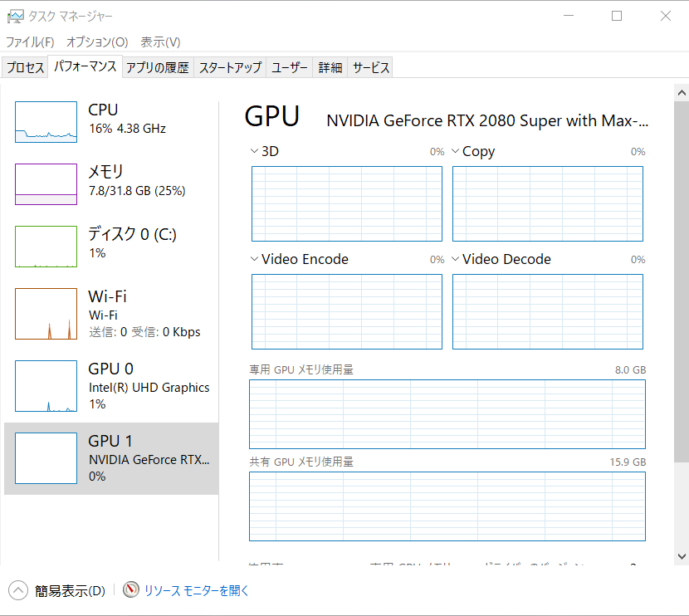
Task: Open the Copy engine dropdown chevron
Action: (455, 151)
